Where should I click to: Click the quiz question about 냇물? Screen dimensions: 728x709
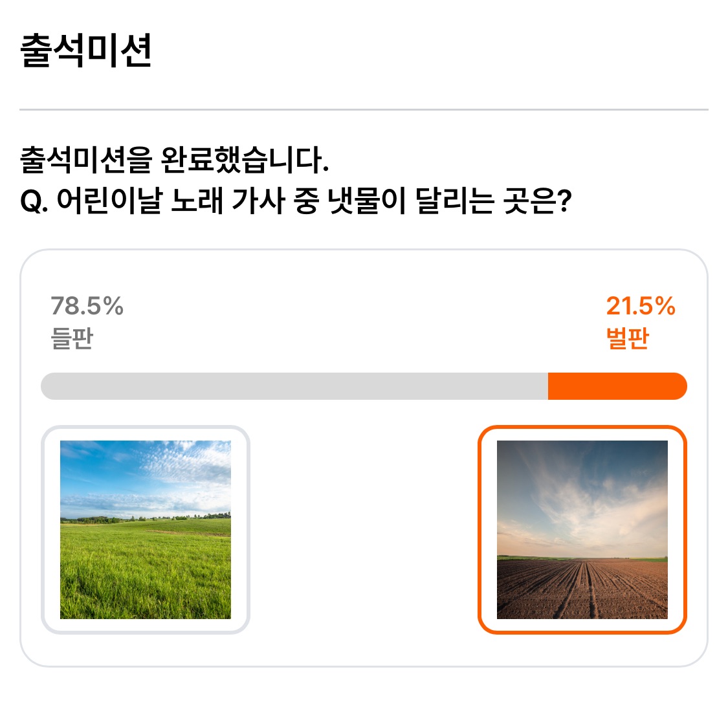pyautogui.click(x=296, y=201)
